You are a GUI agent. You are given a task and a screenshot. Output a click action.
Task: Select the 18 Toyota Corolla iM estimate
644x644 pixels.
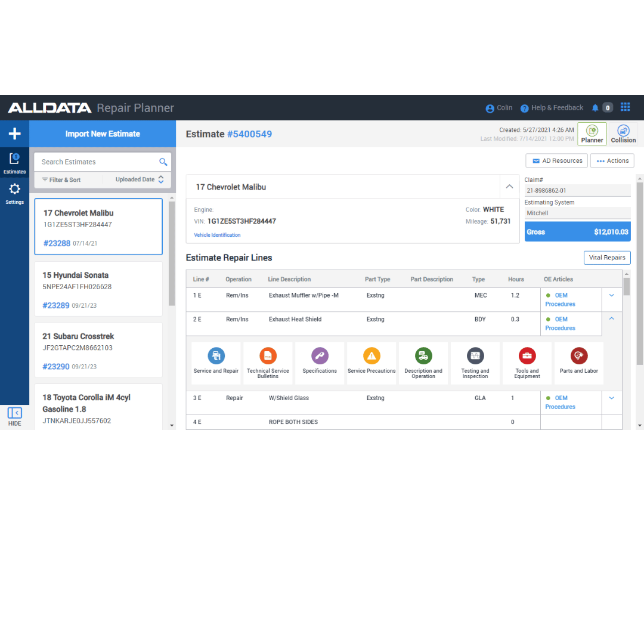(98, 407)
